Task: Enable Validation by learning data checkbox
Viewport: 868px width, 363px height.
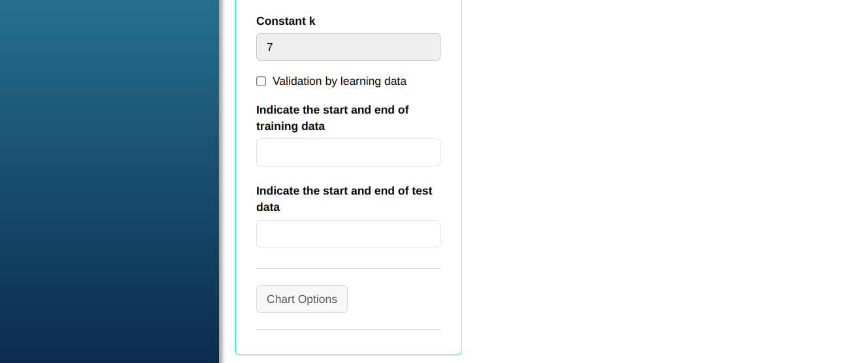Action: (261, 82)
